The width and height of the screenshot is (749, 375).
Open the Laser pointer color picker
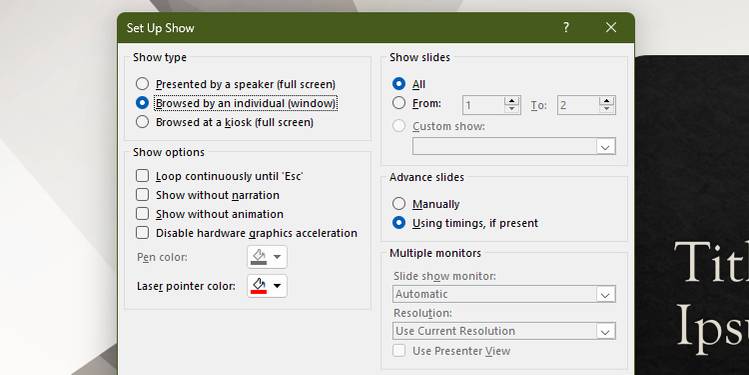coord(267,286)
